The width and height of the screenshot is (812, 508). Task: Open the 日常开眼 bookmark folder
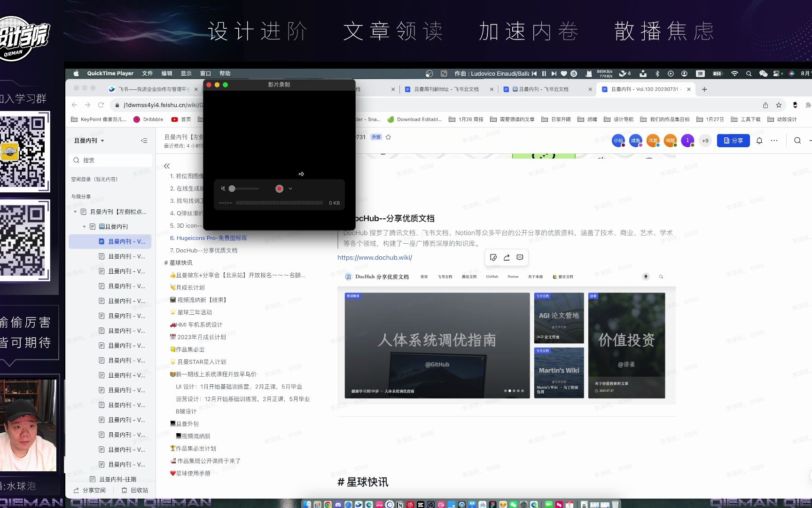pos(556,119)
